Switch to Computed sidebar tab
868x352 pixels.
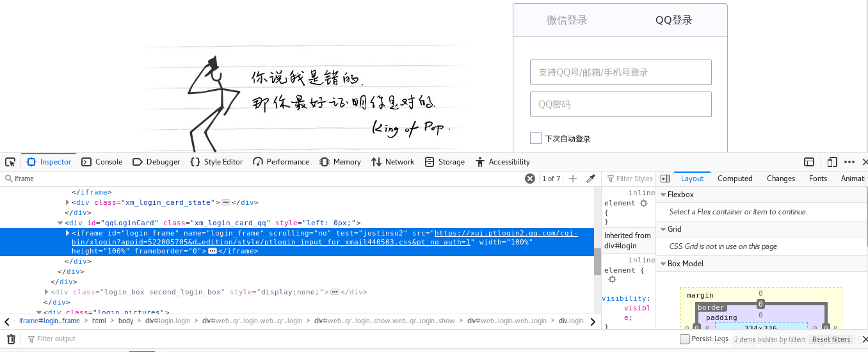[x=735, y=179]
